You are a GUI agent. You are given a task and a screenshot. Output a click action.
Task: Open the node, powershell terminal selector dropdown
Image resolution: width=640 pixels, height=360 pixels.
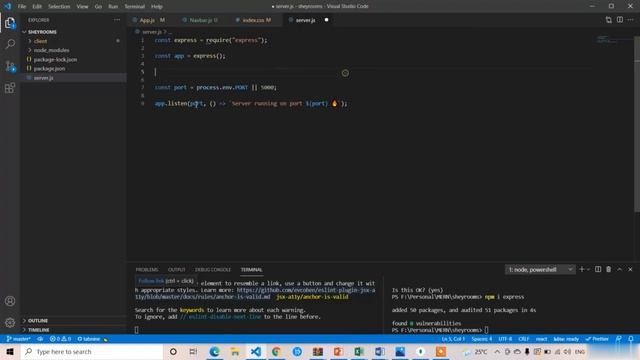point(540,269)
